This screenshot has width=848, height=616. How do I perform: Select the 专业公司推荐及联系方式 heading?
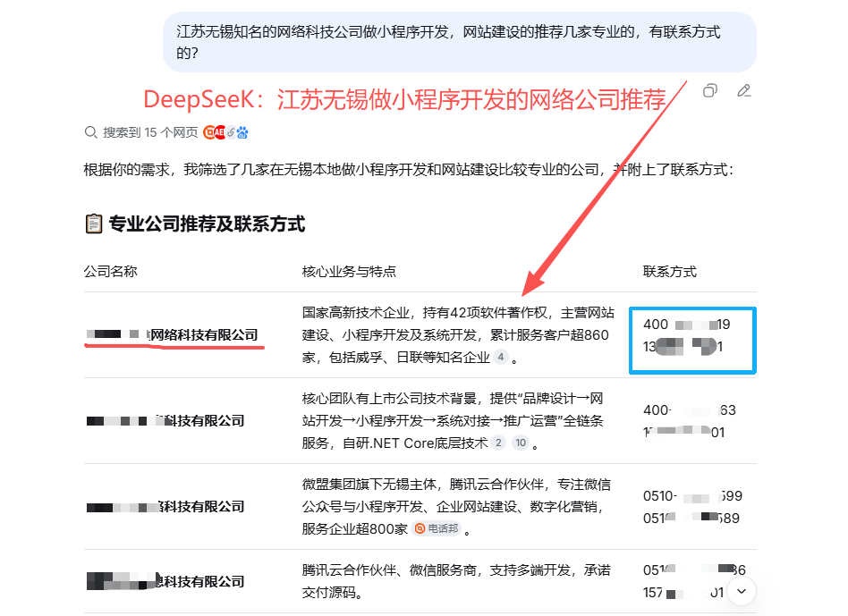coord(208,224)
